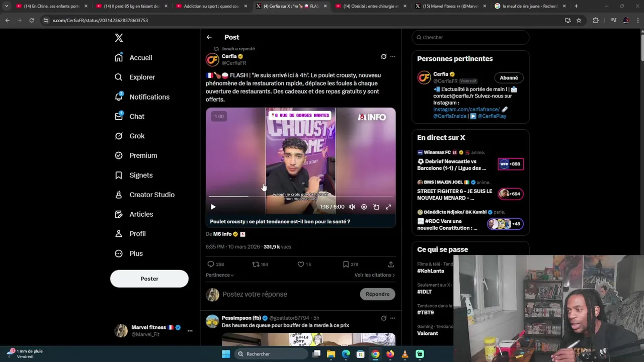Open the Chrome three-dot menu
The height and width of the screenshot is (362, 644).
pos(637,20)
